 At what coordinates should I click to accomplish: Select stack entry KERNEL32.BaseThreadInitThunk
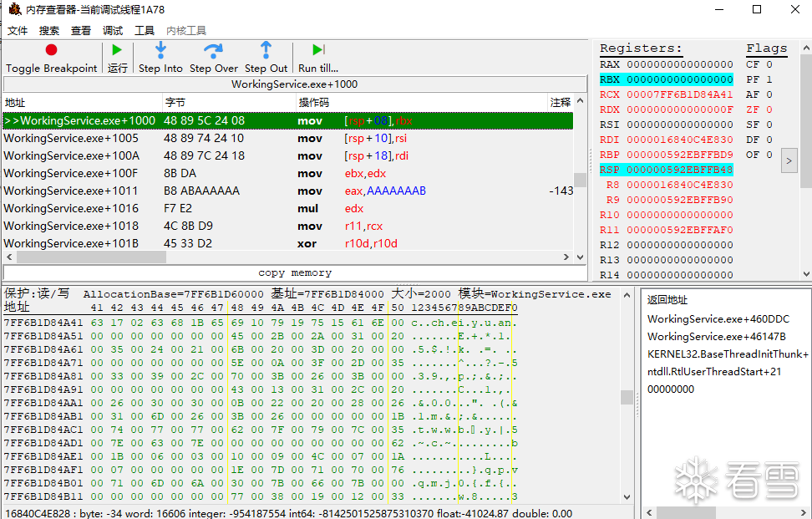click(x=728, y=354)
